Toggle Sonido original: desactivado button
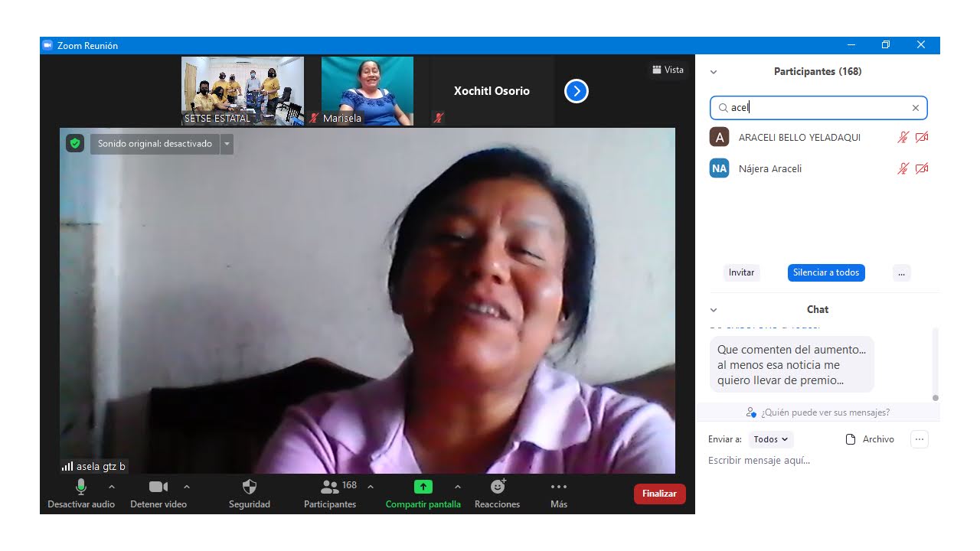 (155, 144)
